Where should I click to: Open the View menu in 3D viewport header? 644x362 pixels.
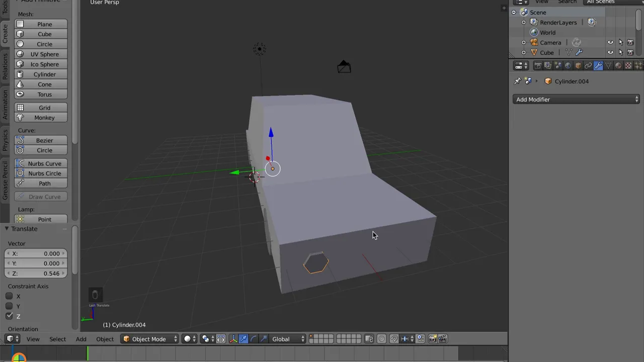(33, 339)
